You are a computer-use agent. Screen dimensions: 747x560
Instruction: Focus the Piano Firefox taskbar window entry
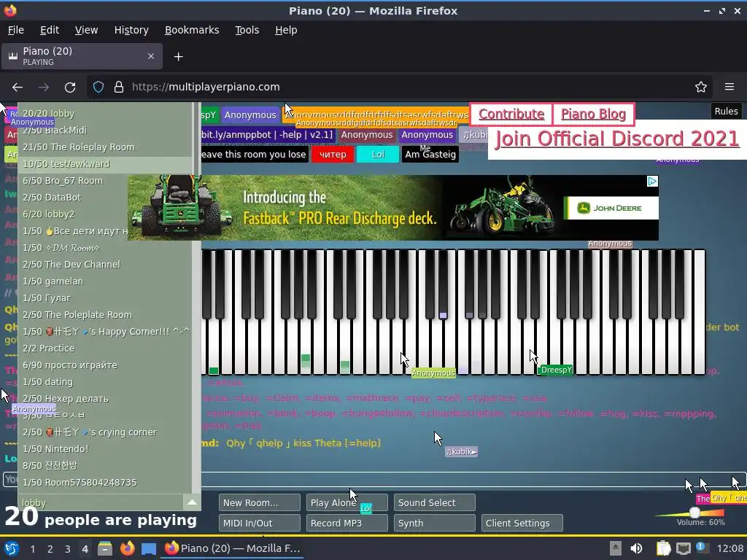coord(233,548)
